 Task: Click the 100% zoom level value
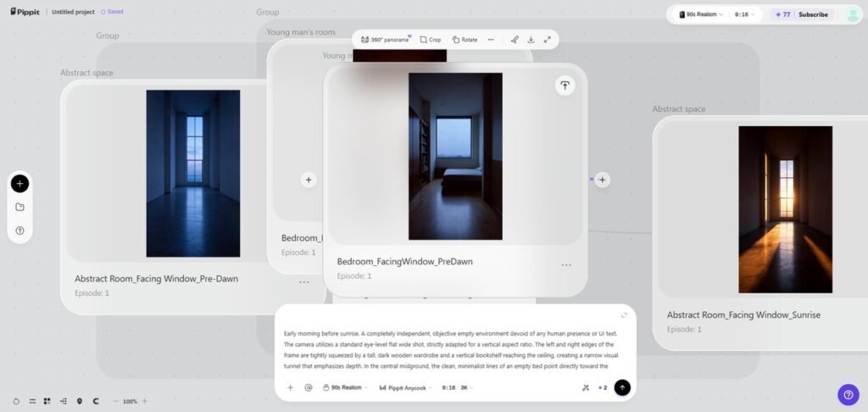pyautogui.click(x=130, y=402)
